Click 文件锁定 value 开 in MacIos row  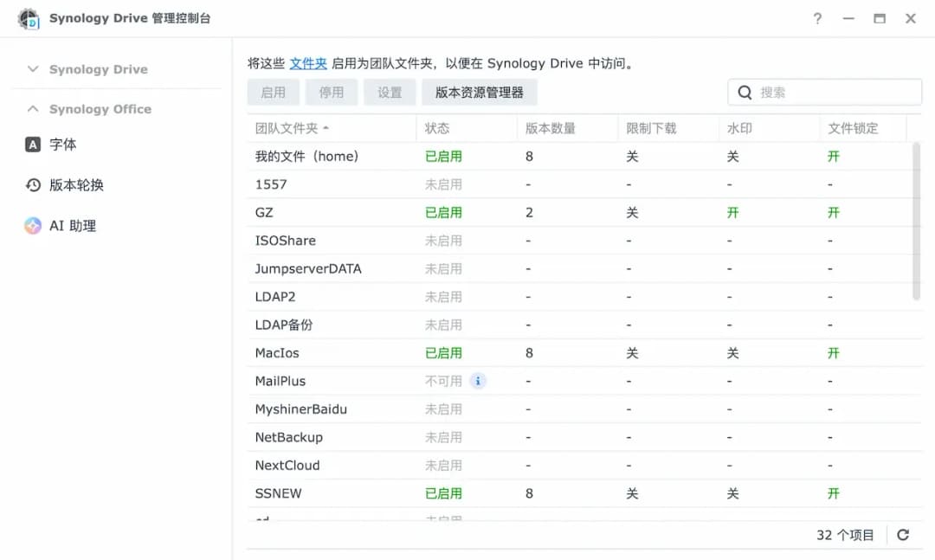coord(834,352)
